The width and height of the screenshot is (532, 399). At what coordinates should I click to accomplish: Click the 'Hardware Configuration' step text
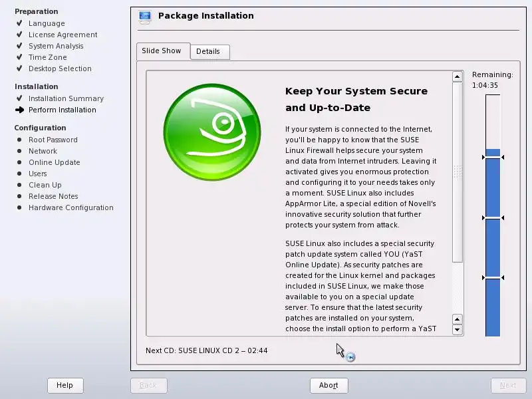click(x=71, y=207)
